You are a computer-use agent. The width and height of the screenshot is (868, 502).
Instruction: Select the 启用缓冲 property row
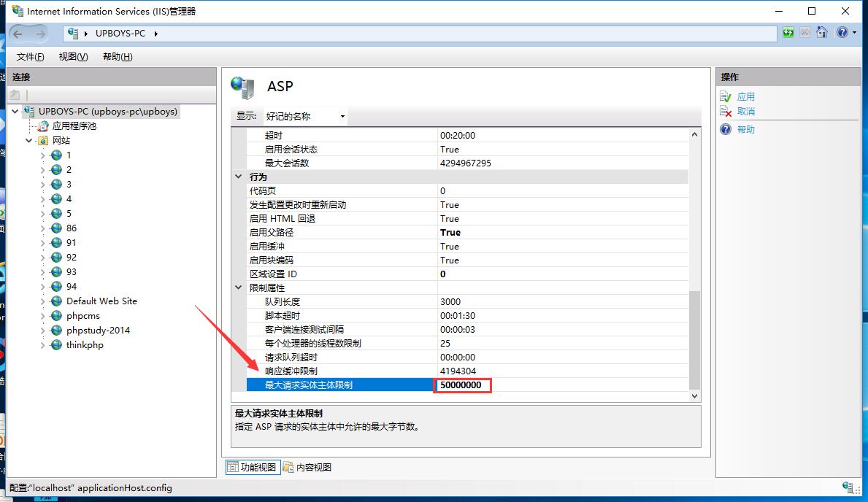click(467, 247)
